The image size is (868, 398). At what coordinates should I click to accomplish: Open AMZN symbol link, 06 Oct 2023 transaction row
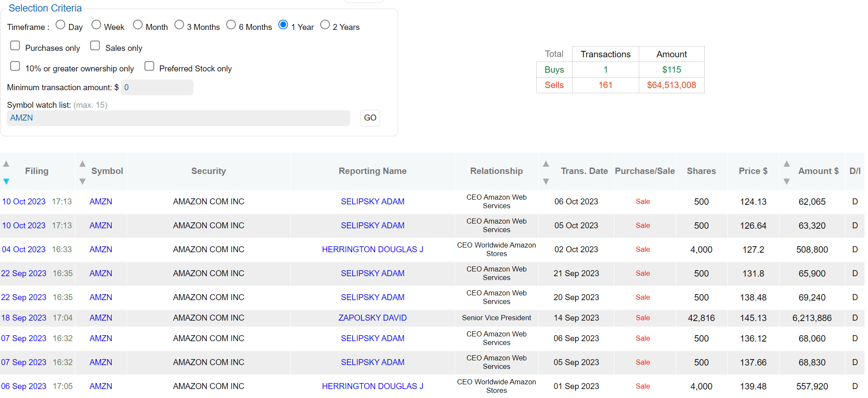tap(101, 202)
